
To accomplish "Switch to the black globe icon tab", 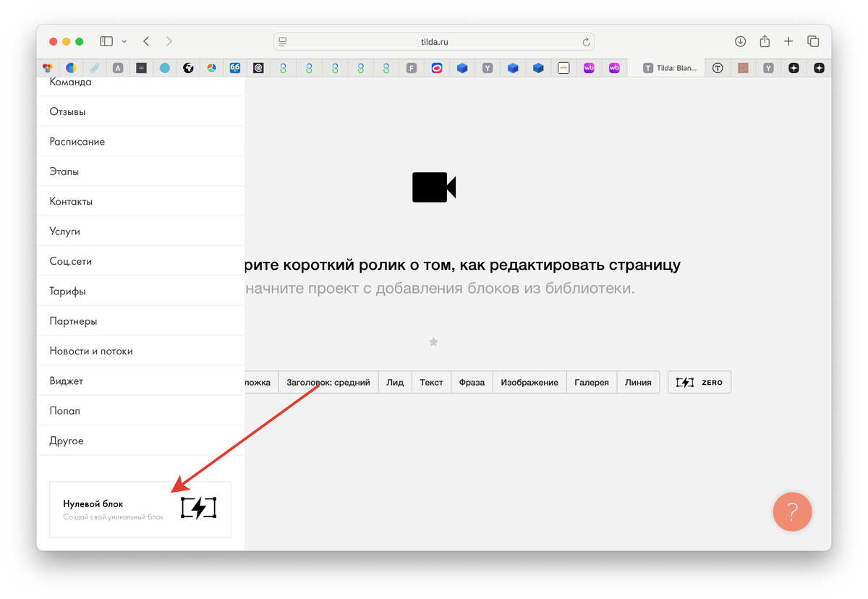I will pyautogui.click(x=188, y=68).
